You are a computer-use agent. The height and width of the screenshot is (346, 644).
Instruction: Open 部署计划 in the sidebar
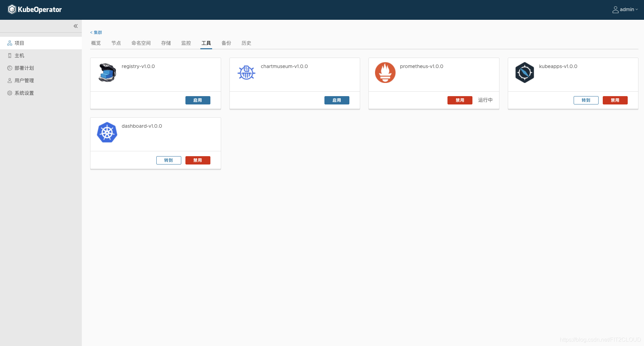(x=41, y=68)
